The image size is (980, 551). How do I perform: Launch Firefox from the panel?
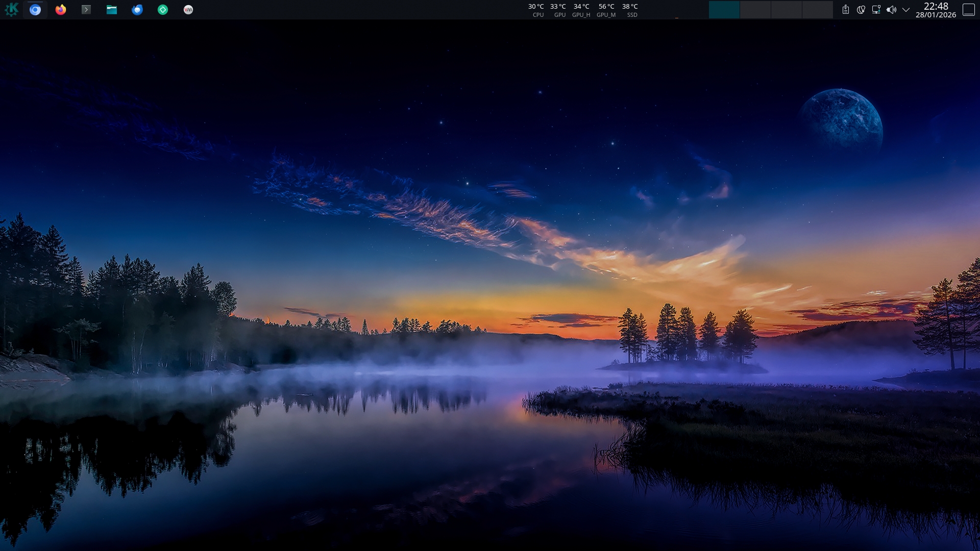[x=61, y=10]
